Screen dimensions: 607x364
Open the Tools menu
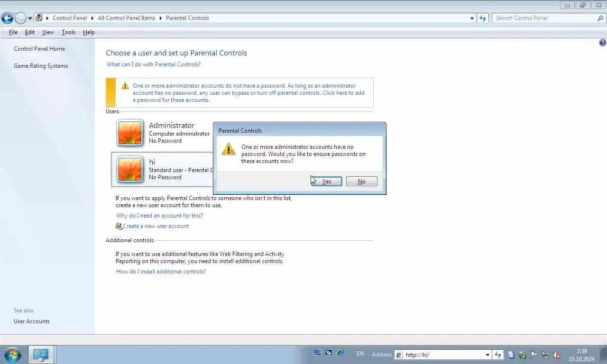[x=68, y=32]
